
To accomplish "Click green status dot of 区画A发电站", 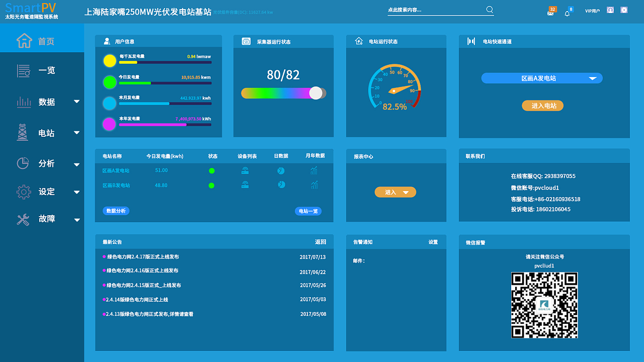I will 212,171.
